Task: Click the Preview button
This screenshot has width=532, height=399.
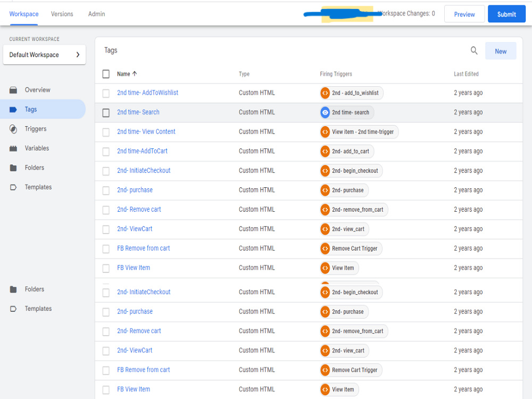Action: pyautogui.click(x=464, y=14)
